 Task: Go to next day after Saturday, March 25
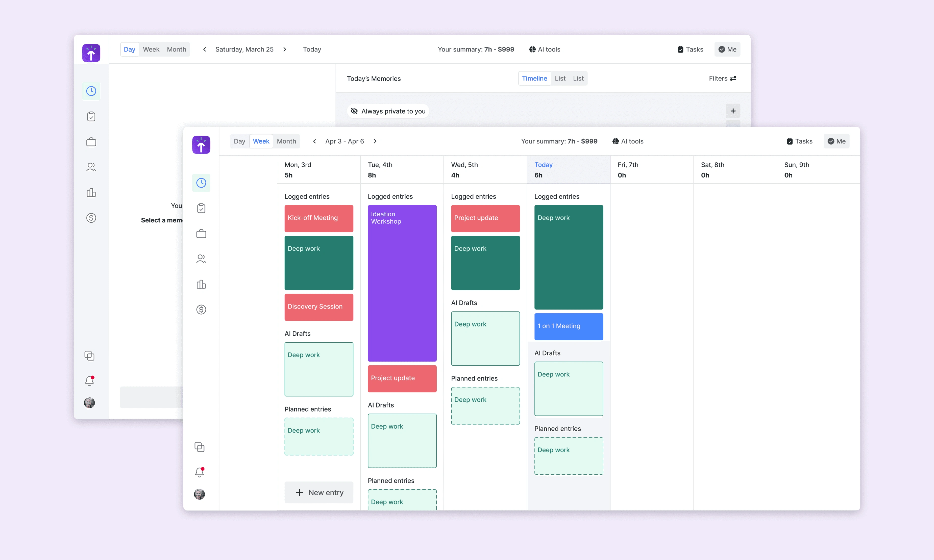285,49
